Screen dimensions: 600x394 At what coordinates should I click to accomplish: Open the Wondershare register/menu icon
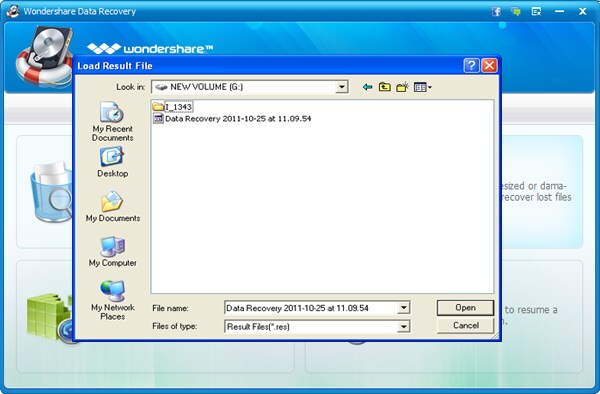[x=536, y=11]
